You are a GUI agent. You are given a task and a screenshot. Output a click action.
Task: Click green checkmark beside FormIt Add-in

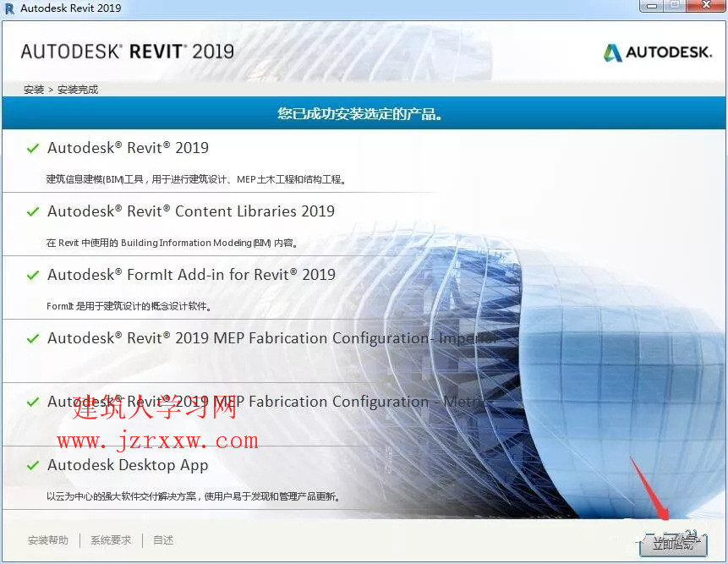33,276
